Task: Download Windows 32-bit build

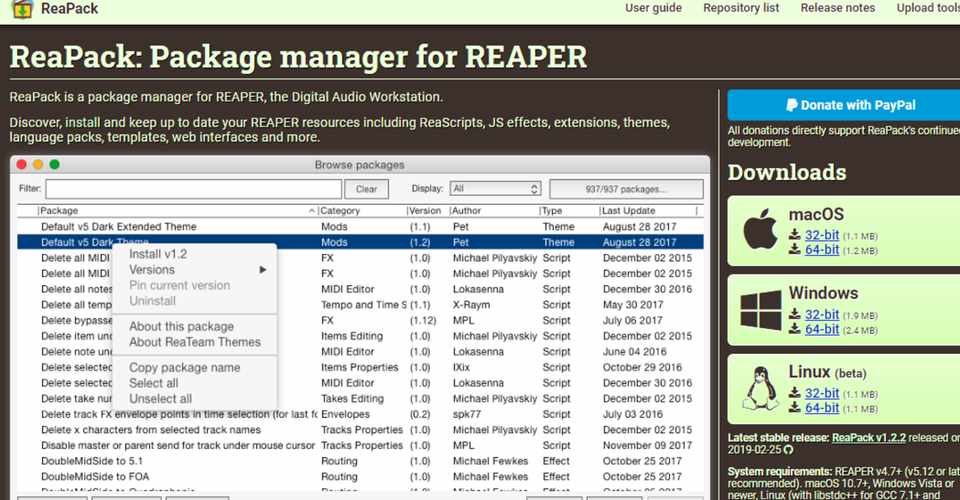Action: (x=822, y=315)
